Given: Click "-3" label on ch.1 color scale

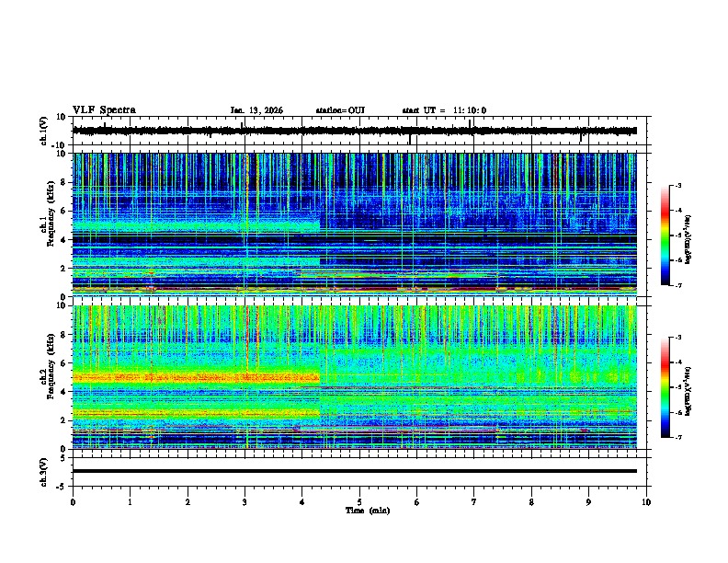Looking at the screenshot, I should coord(678,186).
